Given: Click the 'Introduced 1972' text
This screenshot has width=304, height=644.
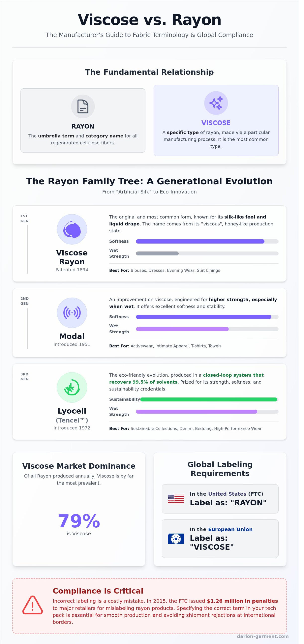Looking at the screenshot, I should (72, 428).
